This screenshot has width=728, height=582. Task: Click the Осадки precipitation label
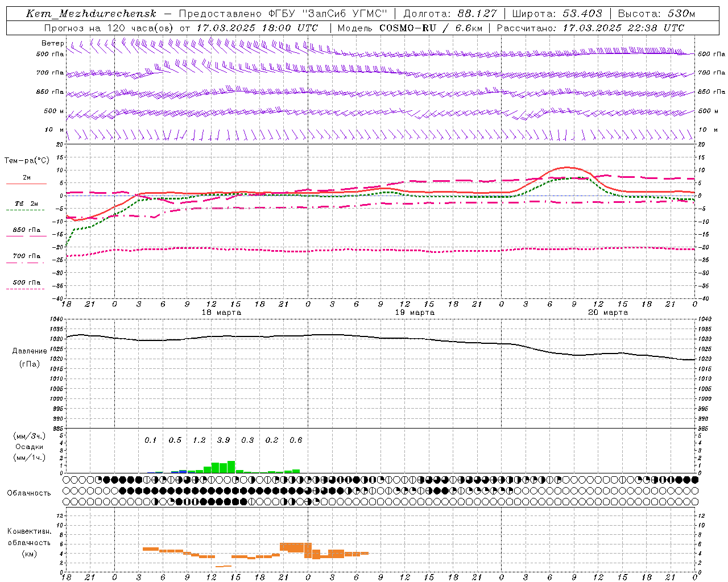29,447
